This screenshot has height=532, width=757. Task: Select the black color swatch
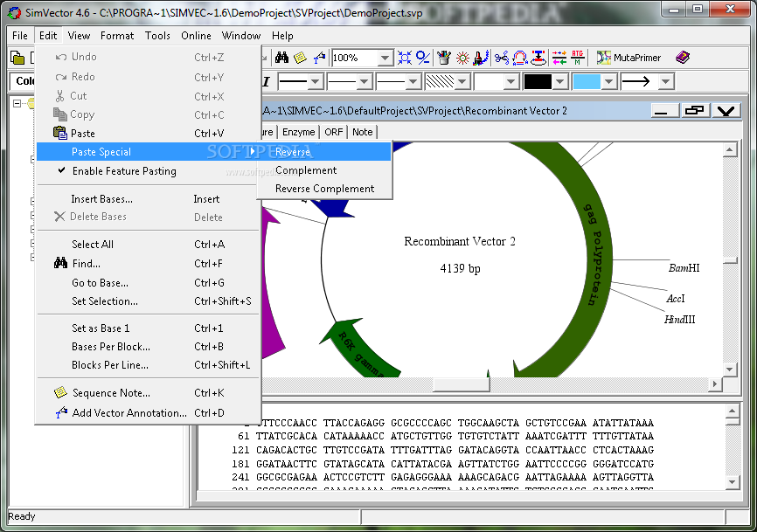click(538, 81)
